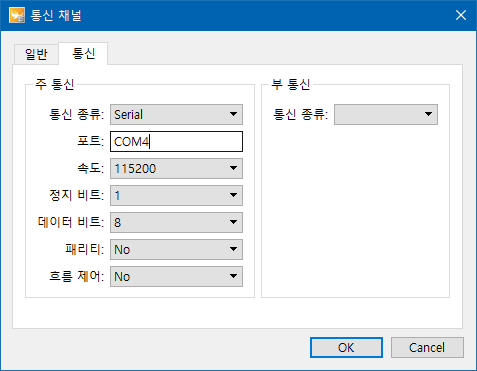Viewport: 477px width, 371px height.
Task: Click into the 포트 field containing COM4
Action: [176, 141]
